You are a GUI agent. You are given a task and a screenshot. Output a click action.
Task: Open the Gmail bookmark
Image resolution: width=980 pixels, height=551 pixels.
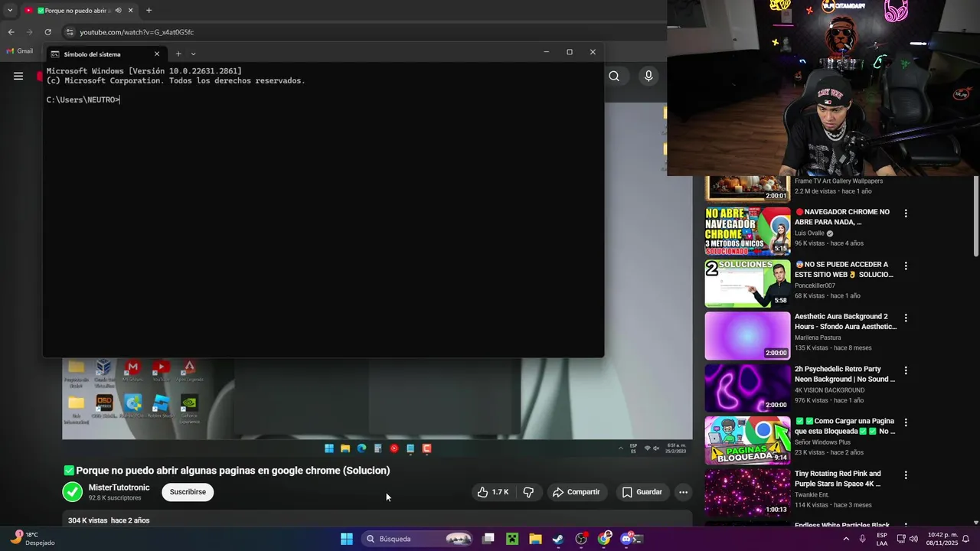[20, 51]
